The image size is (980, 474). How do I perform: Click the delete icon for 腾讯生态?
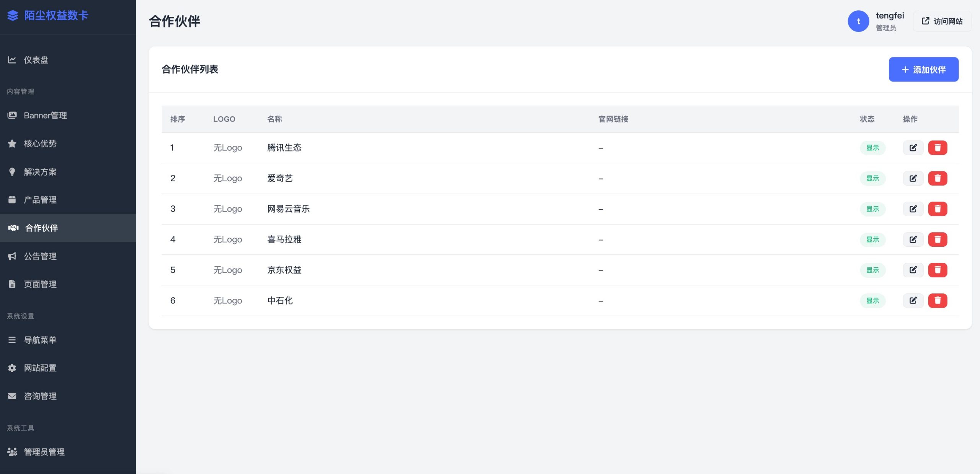tap(938, 148)
